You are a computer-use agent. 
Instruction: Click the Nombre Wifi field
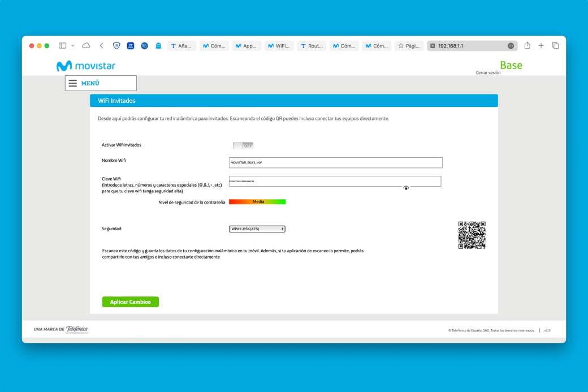336,162
